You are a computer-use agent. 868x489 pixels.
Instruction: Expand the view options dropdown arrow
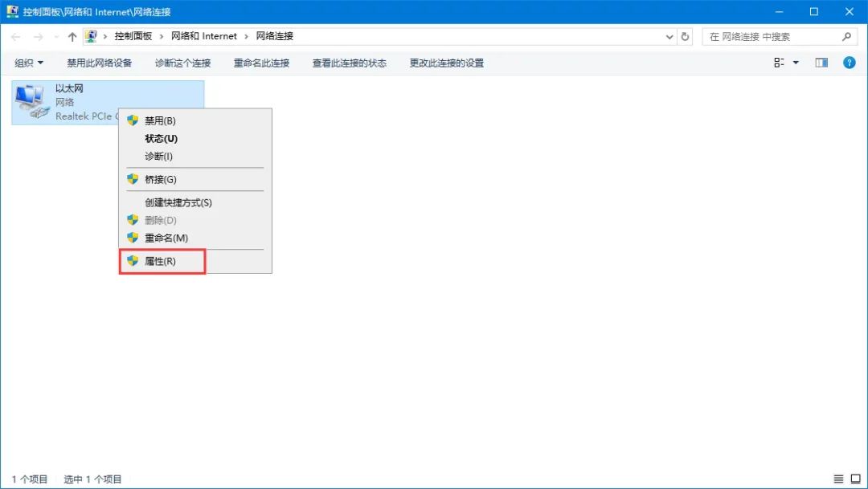click(796, 63)
